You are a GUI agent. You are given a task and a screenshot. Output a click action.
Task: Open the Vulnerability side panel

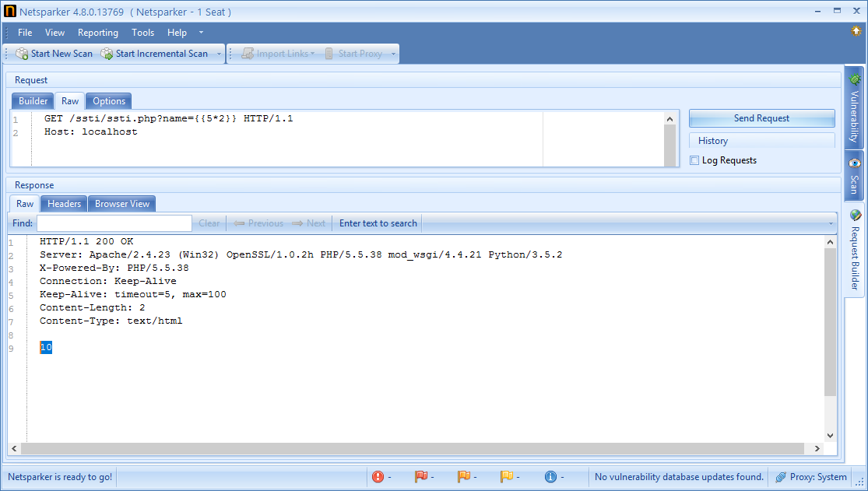tap(854, 109)
